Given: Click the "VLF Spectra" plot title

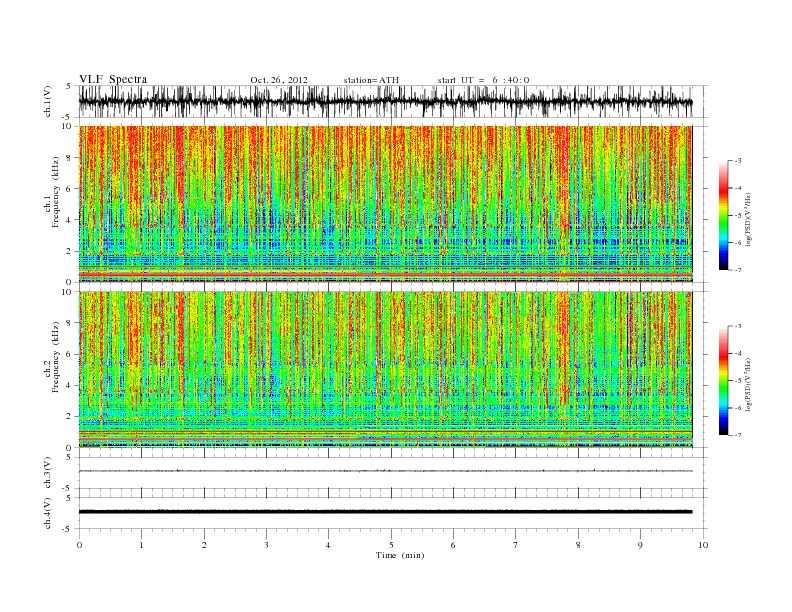Looking at the screenshot, I should 113,79.
